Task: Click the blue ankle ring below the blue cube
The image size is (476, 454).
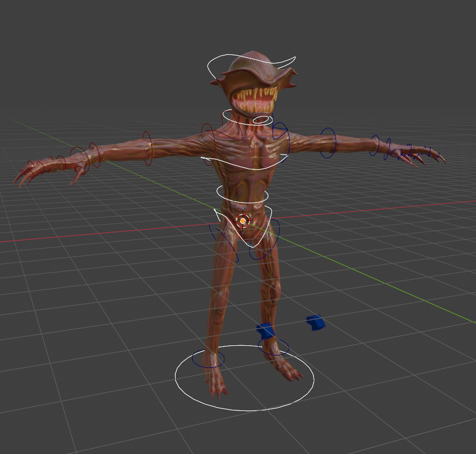Action: click(274, 347)
